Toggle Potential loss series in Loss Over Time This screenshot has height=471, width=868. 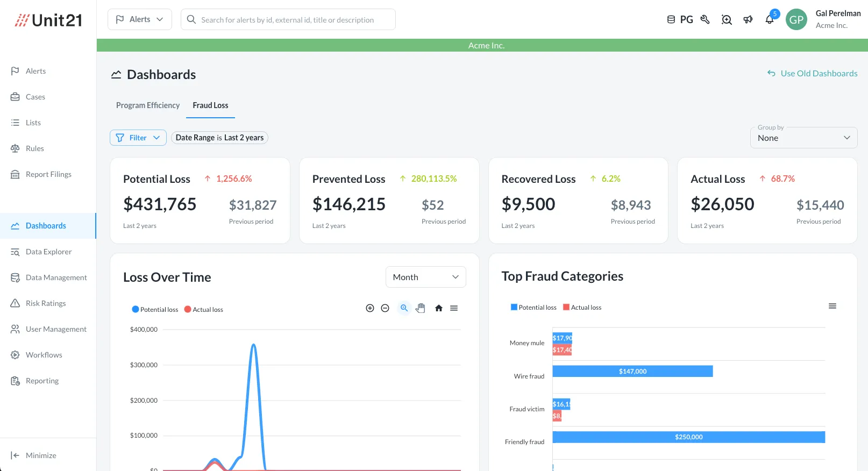[x=155, y=310]
